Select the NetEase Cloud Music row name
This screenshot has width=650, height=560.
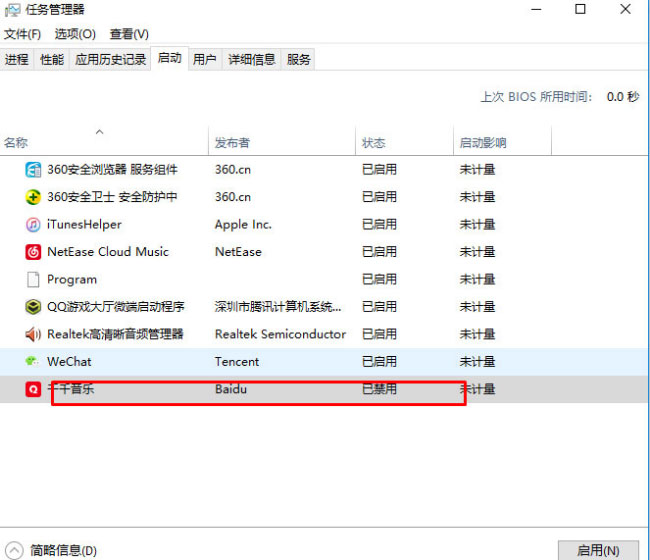pyautogui.click(x=108, y=252)
